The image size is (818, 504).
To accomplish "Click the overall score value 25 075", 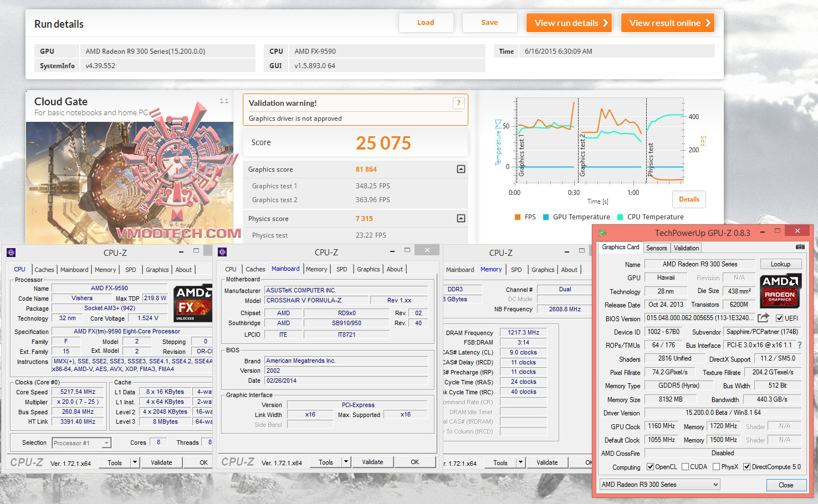I will coord(384,143).
